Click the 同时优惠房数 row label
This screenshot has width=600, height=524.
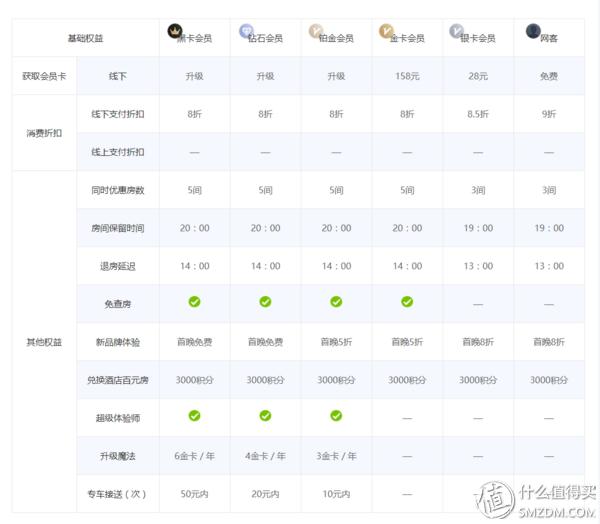(117, 190)
